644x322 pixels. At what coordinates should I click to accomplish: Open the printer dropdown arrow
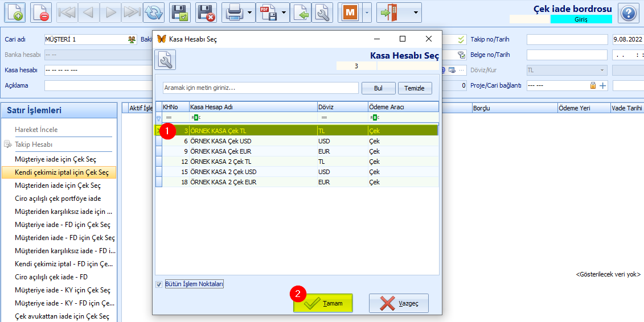[x=250, y=13]
